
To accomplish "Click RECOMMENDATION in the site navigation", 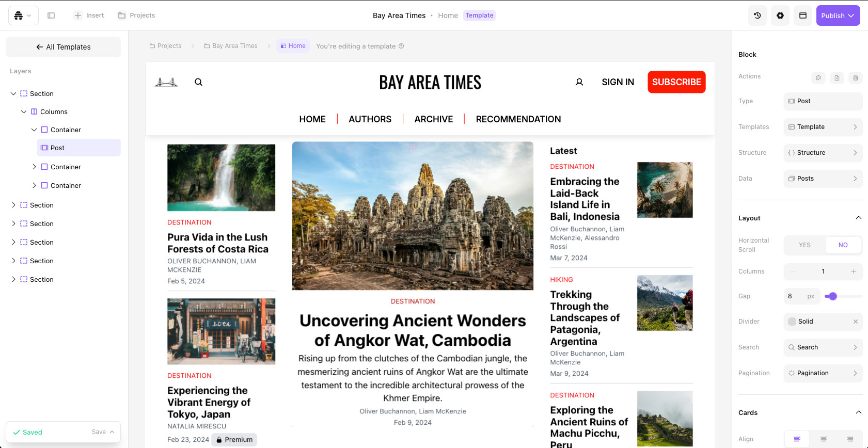I will (x=518, y=119).
